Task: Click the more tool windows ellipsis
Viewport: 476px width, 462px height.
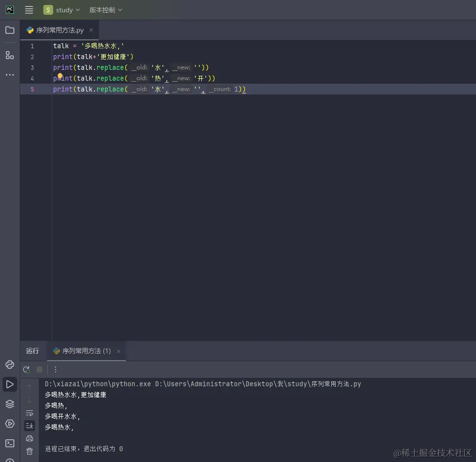Action: (10, 75)
